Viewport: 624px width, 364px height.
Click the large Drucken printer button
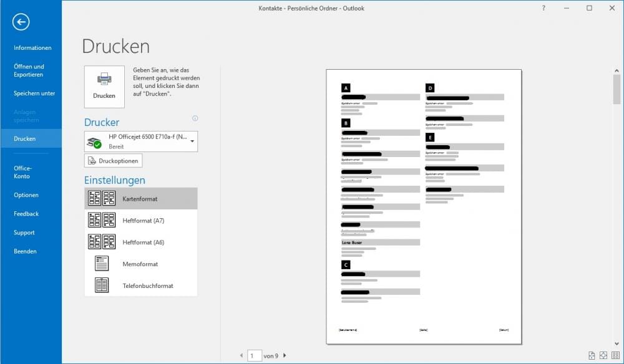pos(104,87)
